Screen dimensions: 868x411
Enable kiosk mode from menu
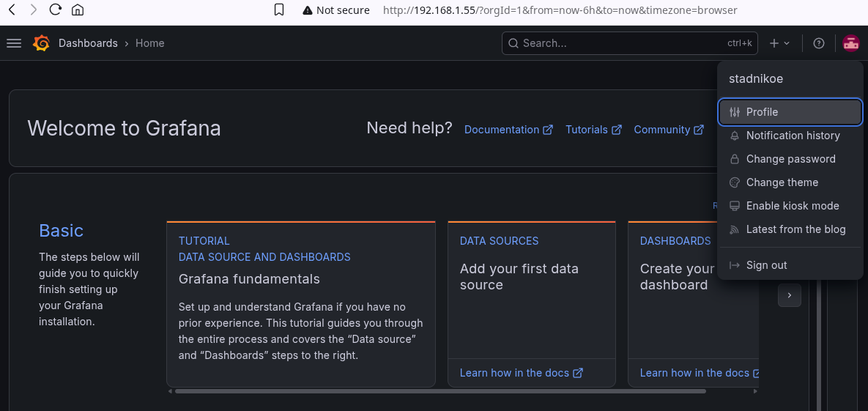point(790,205)
